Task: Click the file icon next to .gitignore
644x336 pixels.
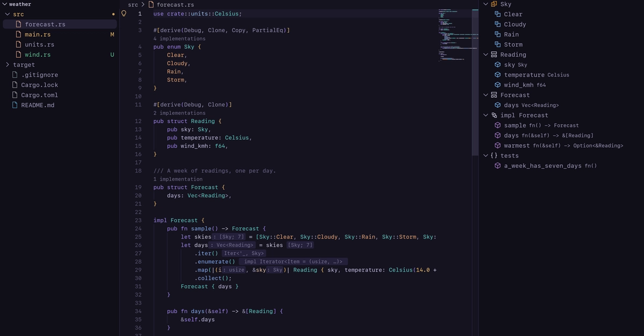Action: (x=15, y=75)
